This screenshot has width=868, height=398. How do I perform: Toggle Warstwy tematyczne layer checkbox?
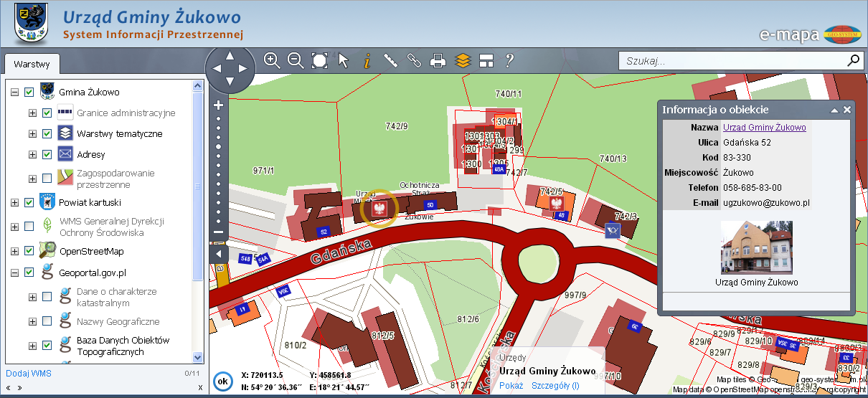click(x=47, y=133)
